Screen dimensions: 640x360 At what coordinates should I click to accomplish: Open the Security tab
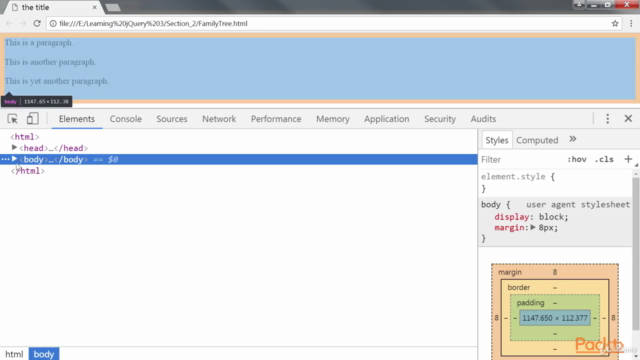tap(440, 119)
